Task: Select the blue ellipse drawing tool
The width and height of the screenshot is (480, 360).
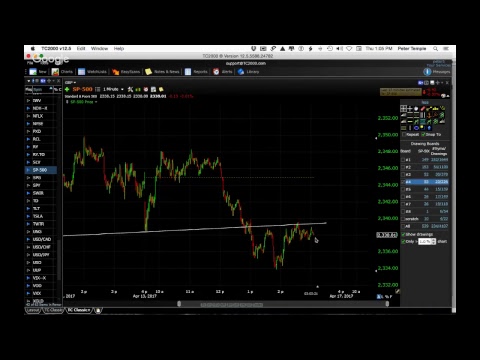Action: pos(416,128)
